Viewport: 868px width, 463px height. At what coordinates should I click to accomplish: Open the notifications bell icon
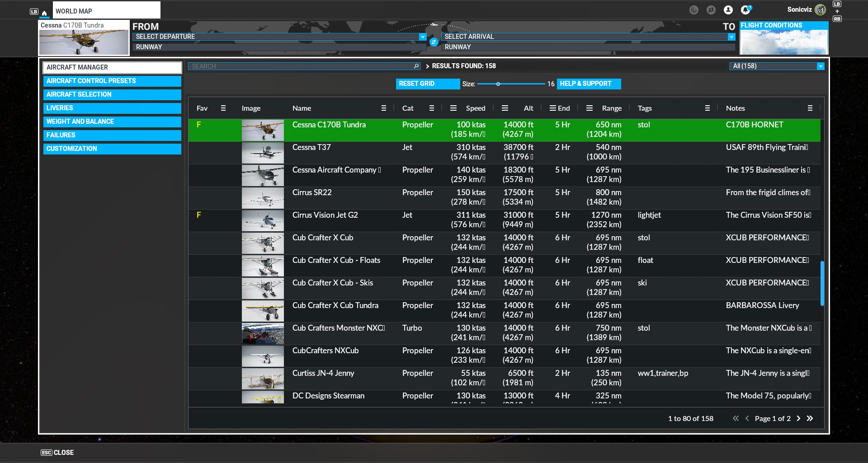tap(745, 10)
